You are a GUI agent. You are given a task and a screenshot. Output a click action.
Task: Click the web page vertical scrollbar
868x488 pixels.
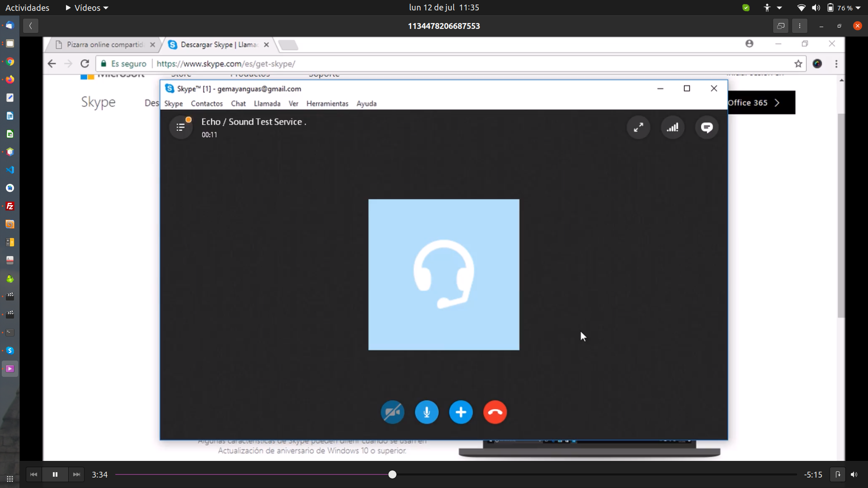841,216
